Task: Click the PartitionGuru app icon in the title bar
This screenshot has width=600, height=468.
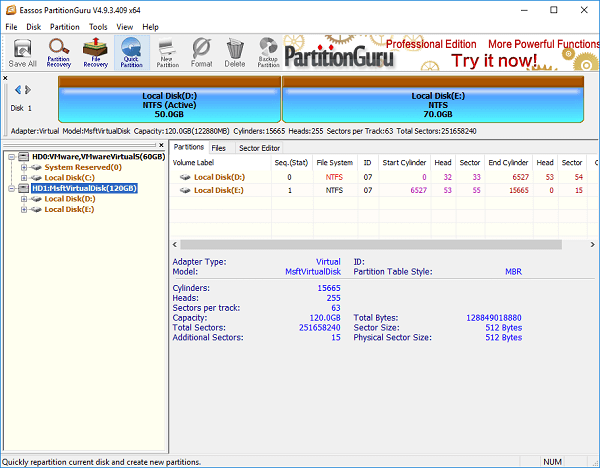Action: pyautogui.click(x=11, y=10)
